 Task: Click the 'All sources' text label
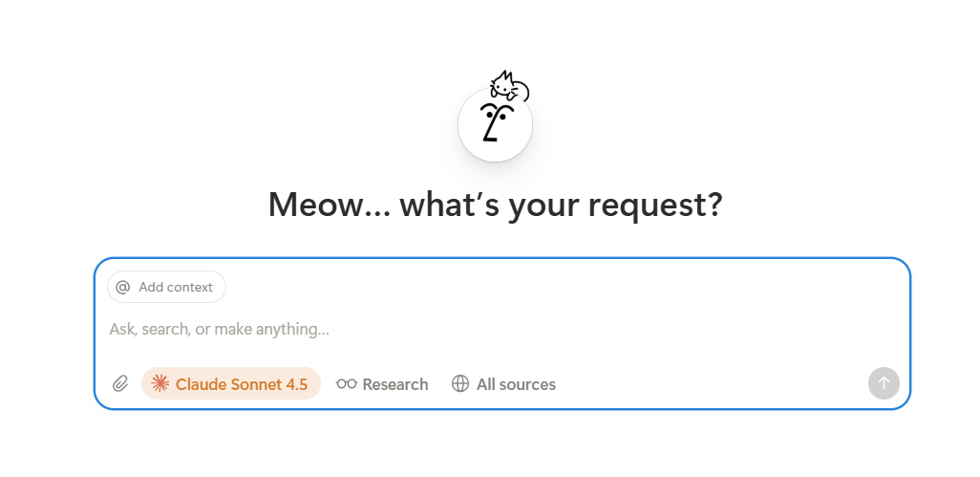tap(516, 384)
